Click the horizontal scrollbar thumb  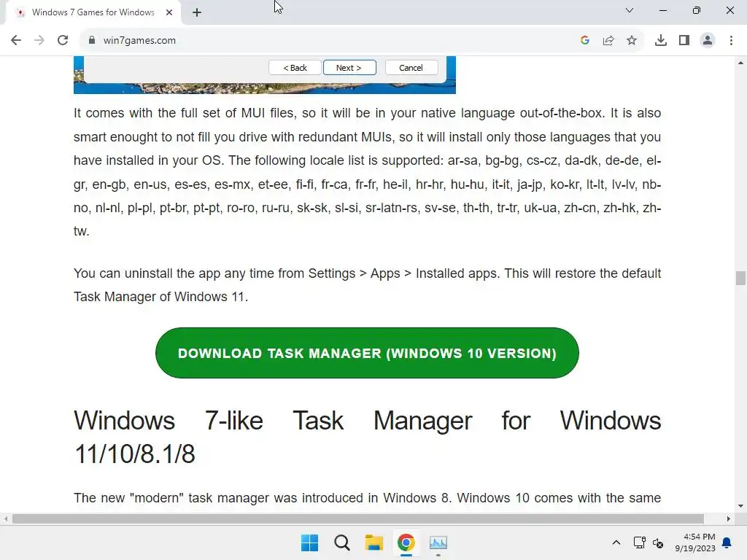[x=358, y=518]
